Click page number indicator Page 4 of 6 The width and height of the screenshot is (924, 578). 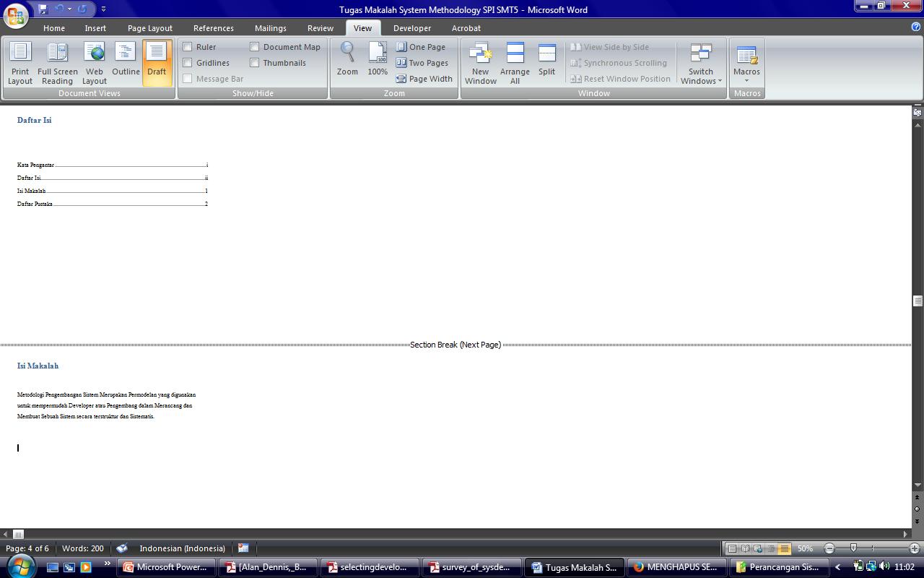click(27, 548)
